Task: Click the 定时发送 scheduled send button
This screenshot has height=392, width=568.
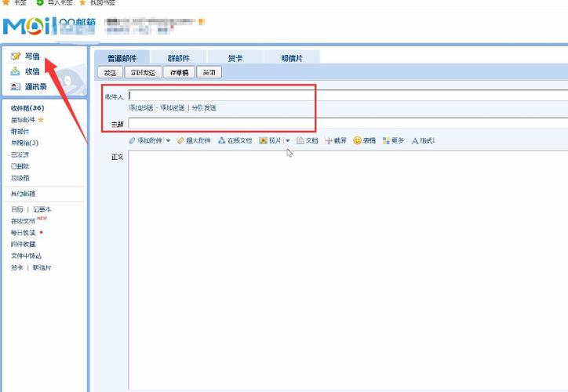Action: click(143, 72)
